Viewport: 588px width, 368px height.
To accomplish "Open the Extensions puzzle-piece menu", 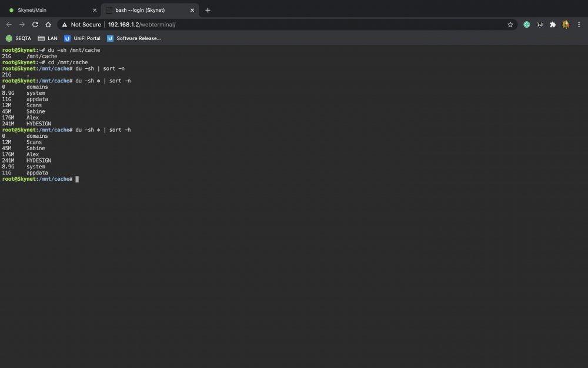I will [x=552, y=24].
